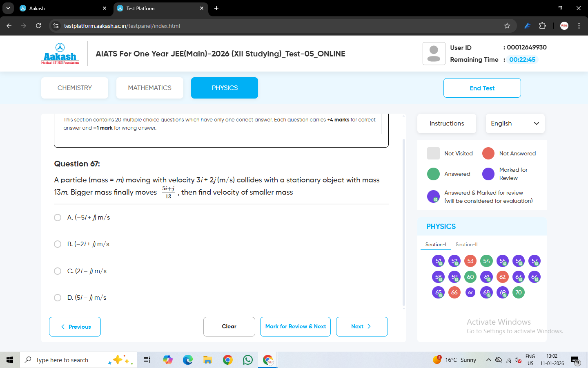Expand the English language dropdown

[515, 123]
